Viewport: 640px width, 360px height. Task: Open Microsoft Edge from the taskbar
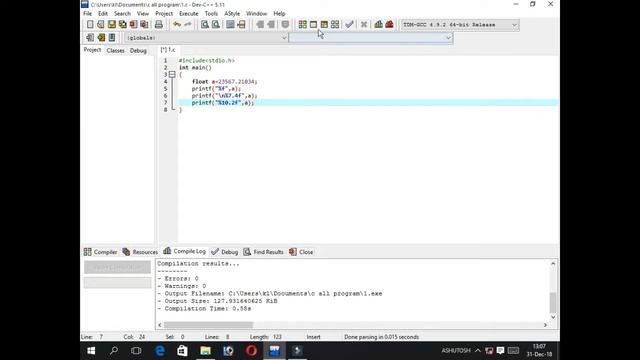pyautogui.click(x=160, y=351)
